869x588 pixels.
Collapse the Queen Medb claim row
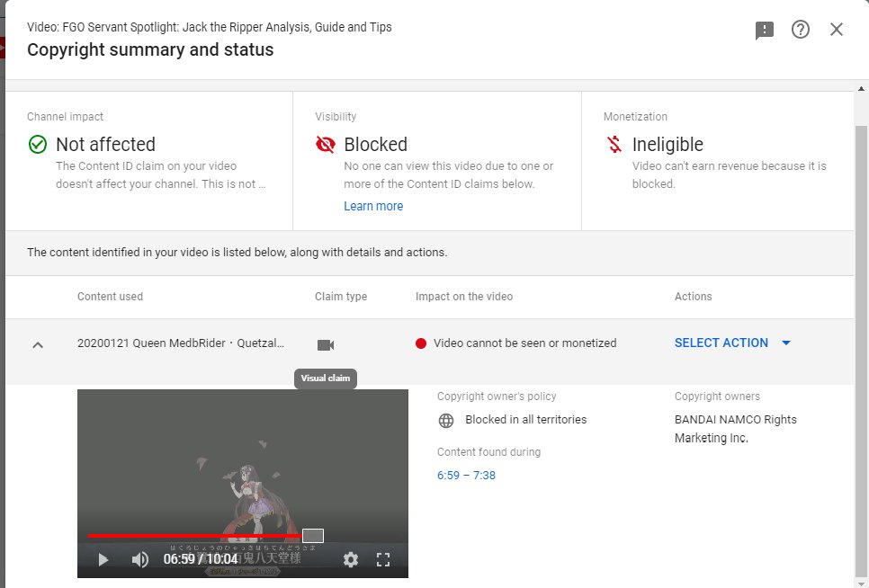(38, 345)
